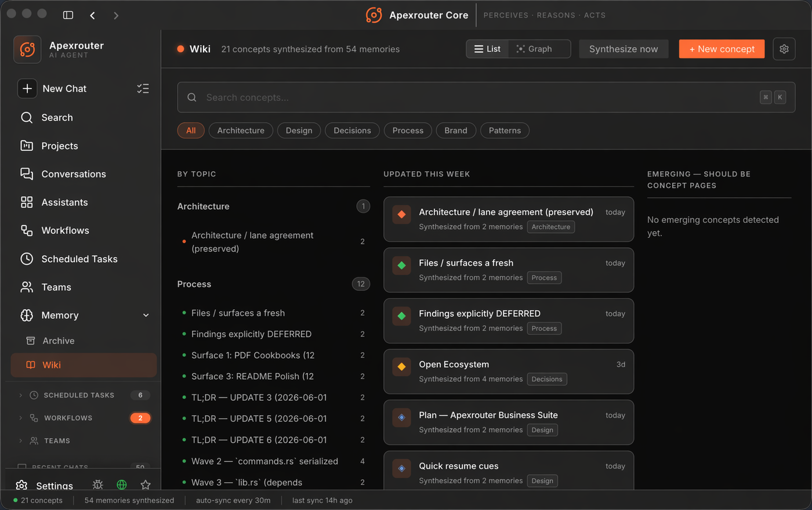Click yellow diamond icon on Open Ecosystem card

[401, 367]
